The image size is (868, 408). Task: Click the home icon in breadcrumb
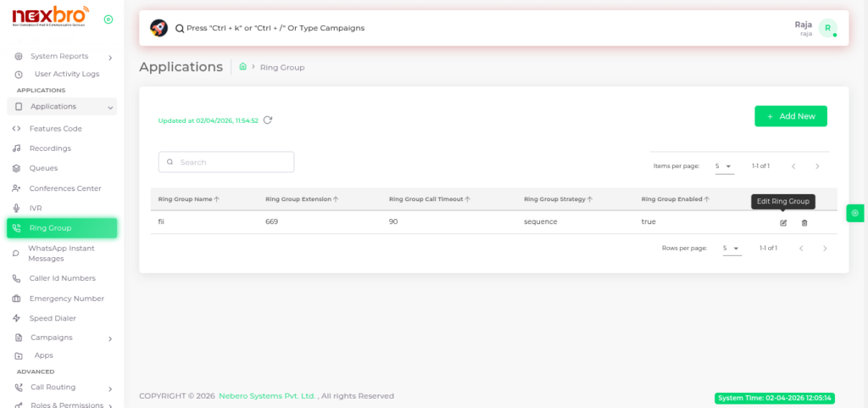[243, 66]
